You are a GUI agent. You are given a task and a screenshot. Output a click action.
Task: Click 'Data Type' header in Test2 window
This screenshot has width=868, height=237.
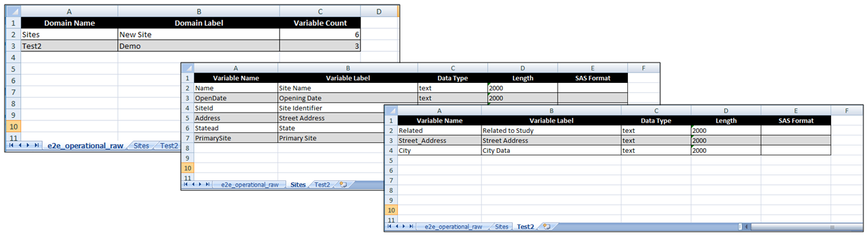(x=656, y=120)
